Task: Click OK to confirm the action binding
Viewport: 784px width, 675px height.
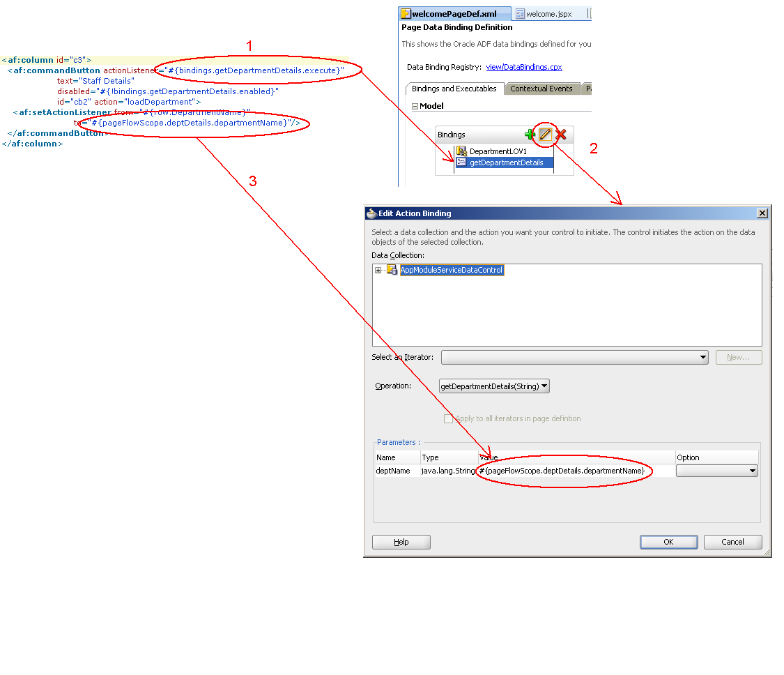Action: [668, 542]
